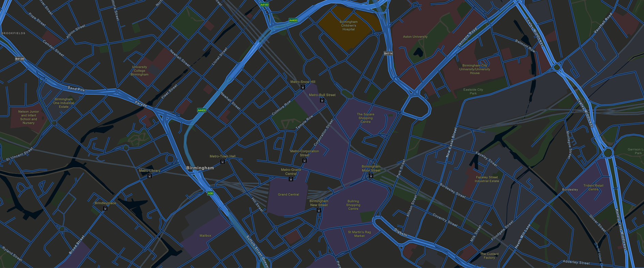Click the Birmingham Moor Street station icon
644x268 pixels.
(371, 176)
